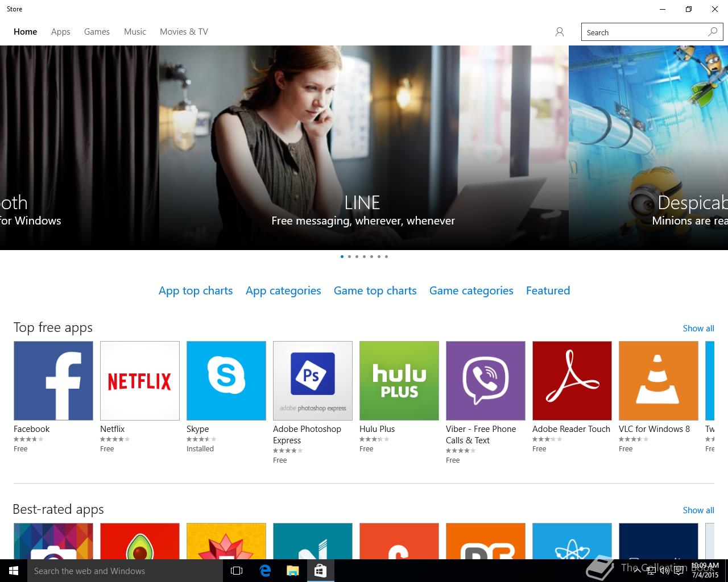Open the blue atom app tile
This screenshot has width=728, height=582.
572,541
